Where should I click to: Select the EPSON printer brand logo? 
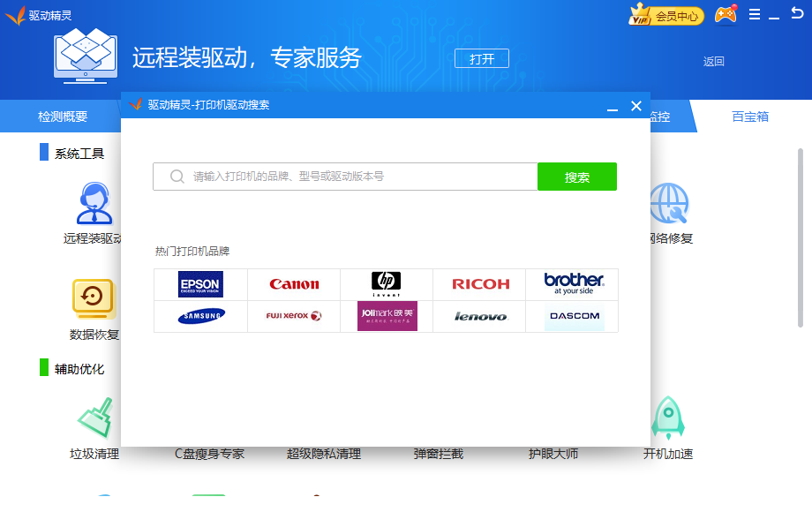pyautogui.click(x=200, y=284)
